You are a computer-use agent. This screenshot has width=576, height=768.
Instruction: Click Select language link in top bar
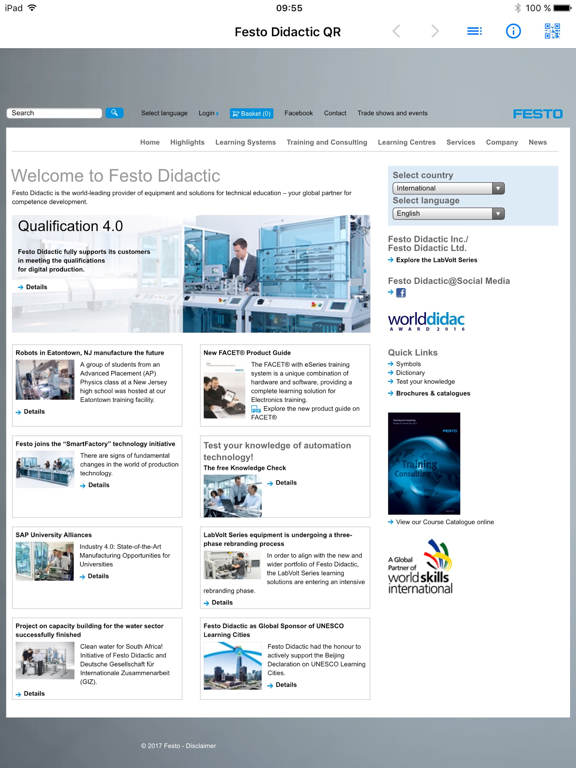[x=164, y=113]
